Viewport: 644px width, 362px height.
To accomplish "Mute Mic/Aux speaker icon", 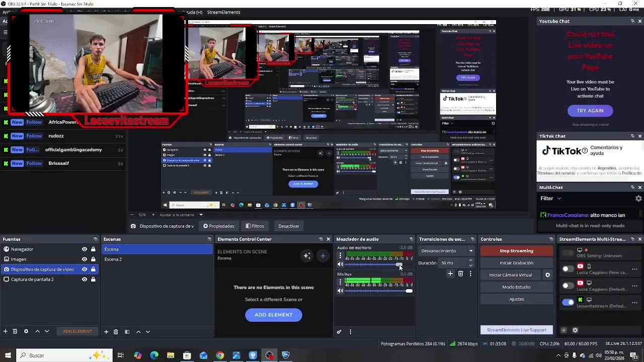I will coord(340,291).
